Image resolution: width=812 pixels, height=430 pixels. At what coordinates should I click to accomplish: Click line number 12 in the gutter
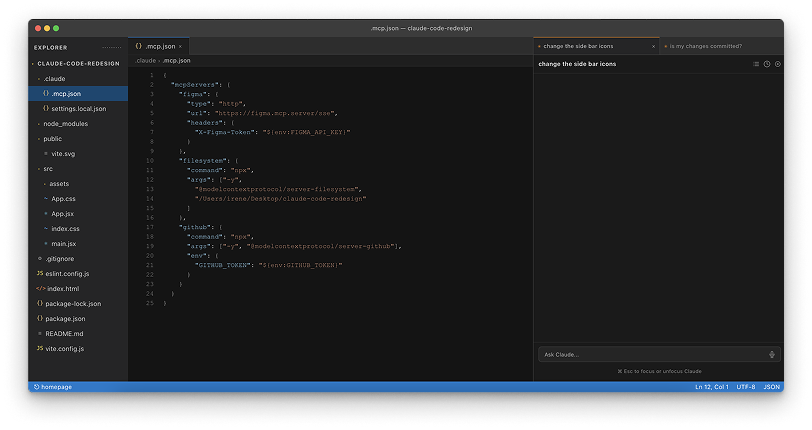click(150, 180)
